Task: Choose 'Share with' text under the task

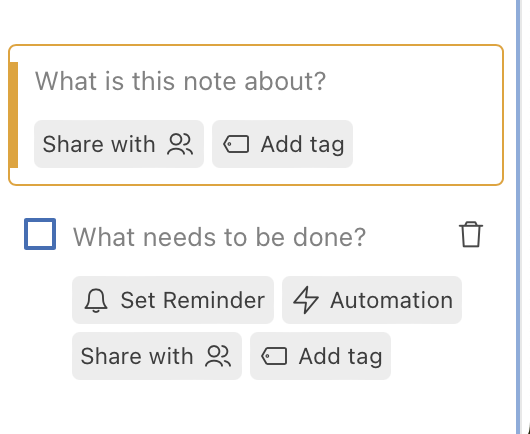Action: pos(137,356)
